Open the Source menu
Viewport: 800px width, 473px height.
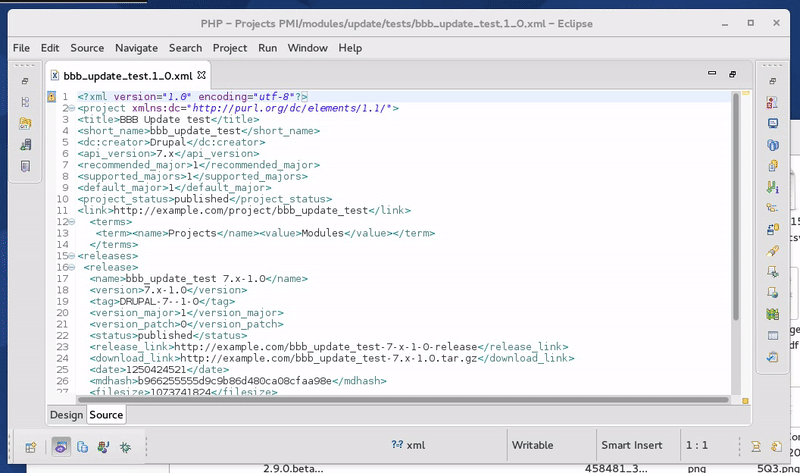point(87,48)
